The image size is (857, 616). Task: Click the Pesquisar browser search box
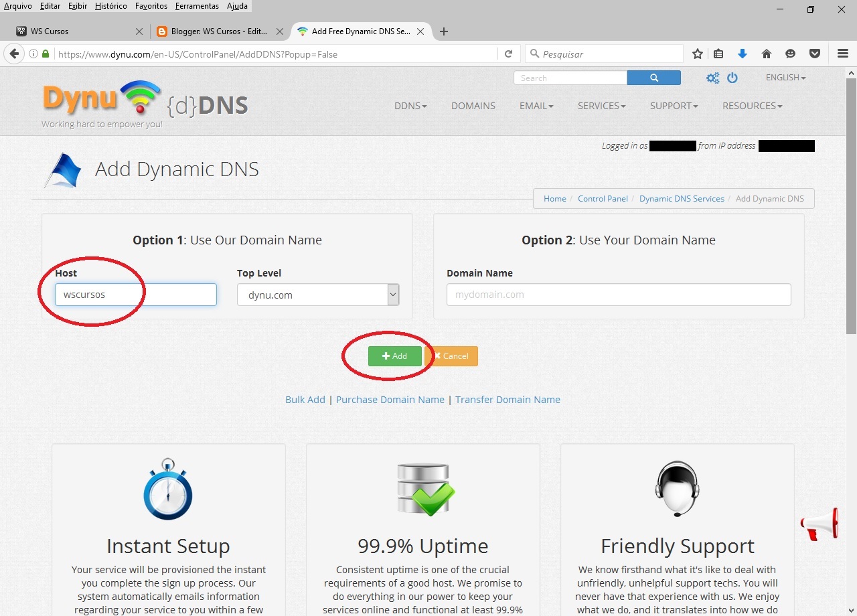tap(604, 54)
